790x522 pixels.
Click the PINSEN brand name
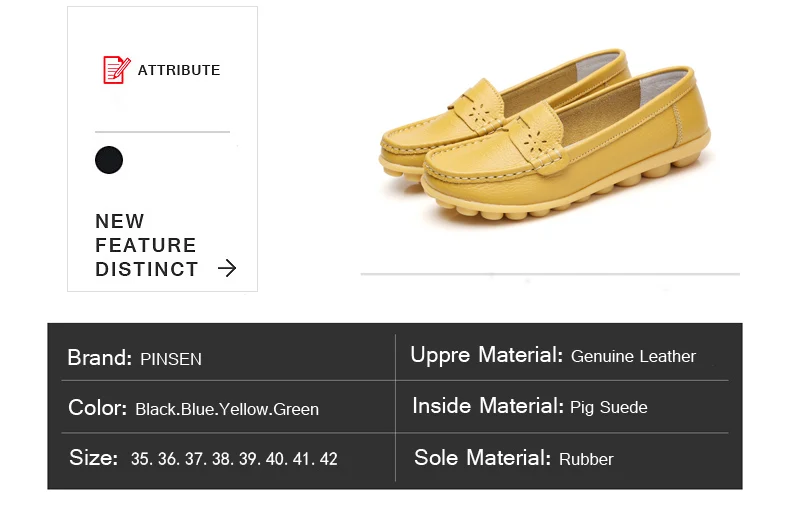171,359
